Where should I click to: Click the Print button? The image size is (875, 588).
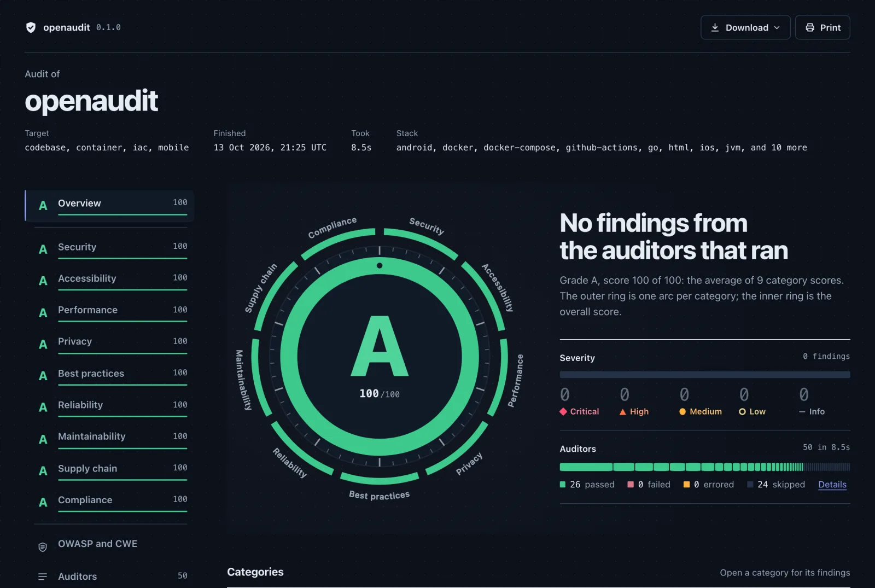click(822, 27)
